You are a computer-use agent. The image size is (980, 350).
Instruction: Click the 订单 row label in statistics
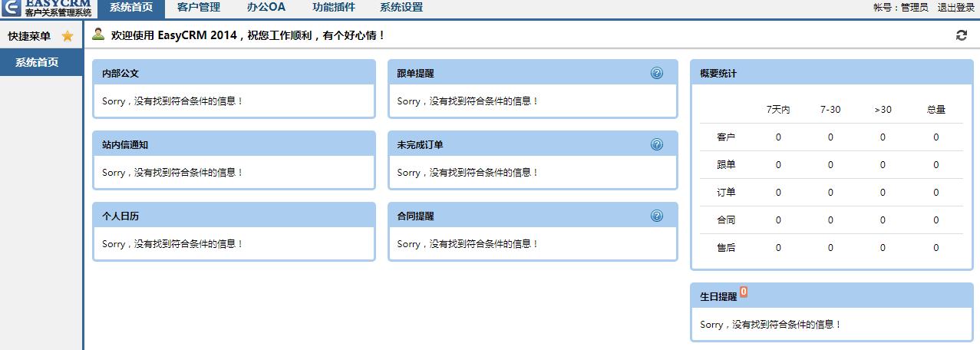click(x=726, y=193)
